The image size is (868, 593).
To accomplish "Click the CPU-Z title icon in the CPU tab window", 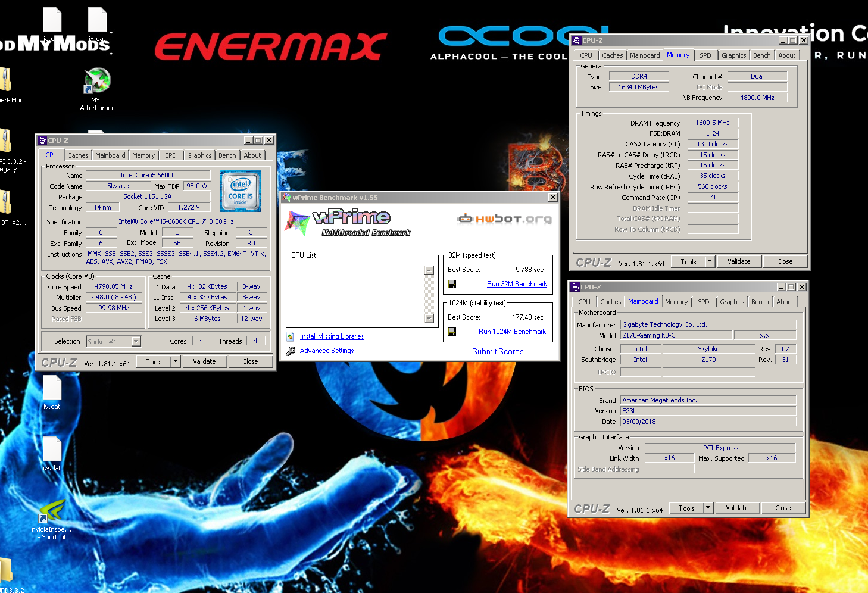I will coord(42,141).
